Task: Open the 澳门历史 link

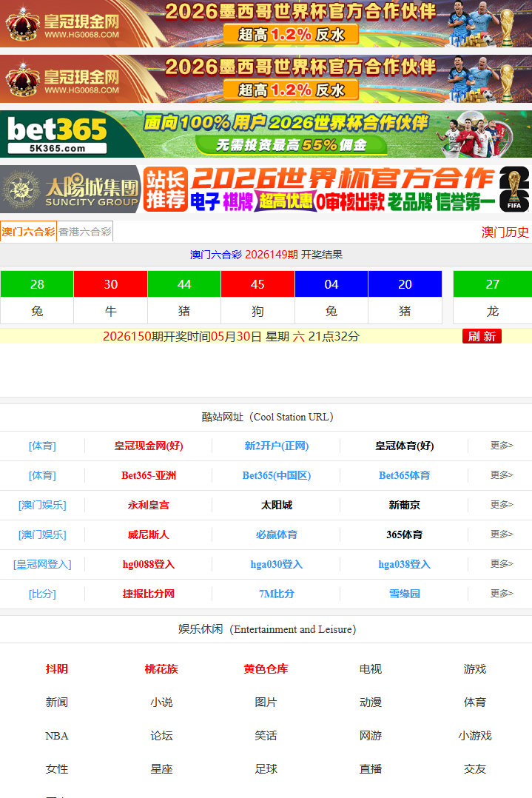Action: pos(505,232)
